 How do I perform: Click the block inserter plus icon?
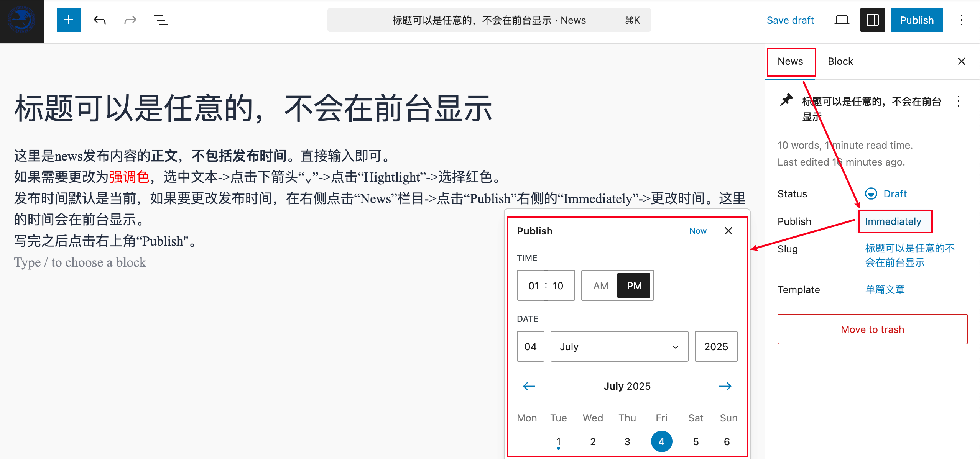(x=69, y=20)
